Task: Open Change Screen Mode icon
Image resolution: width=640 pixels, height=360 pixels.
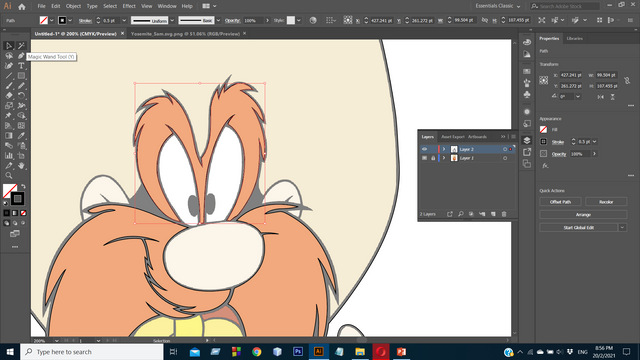Action: tap(15, 234)
